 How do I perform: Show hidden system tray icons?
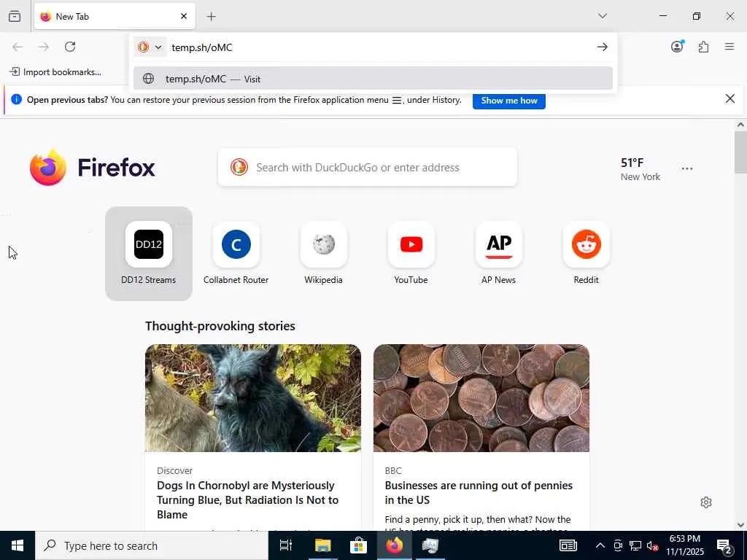tap(600, 545)
